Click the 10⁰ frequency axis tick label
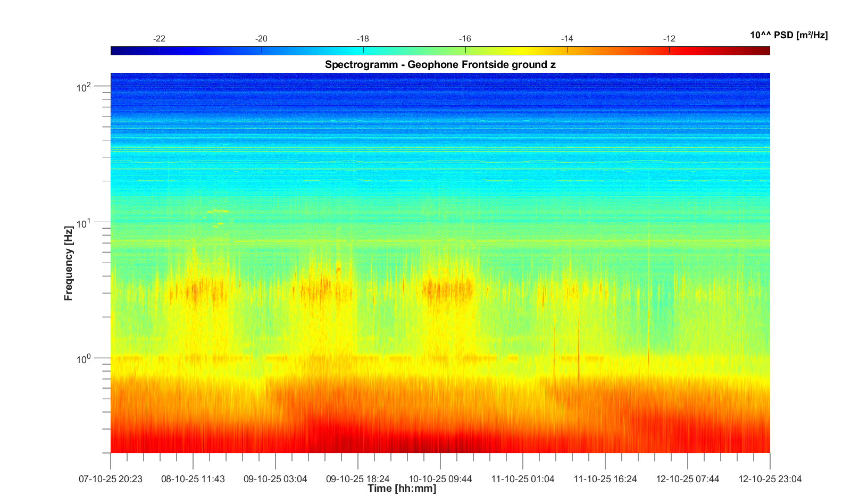851x504 pixels. 84,359
